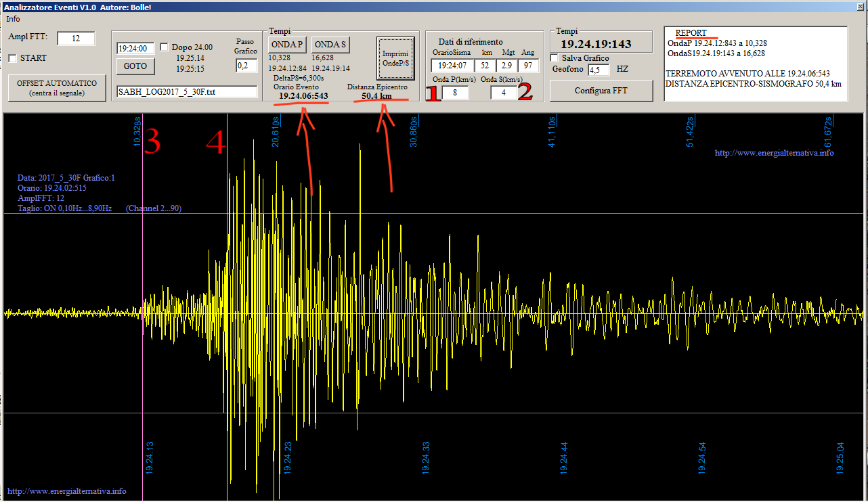This screenshot has height=502, width=868.
Task: Click the 41,110s top axis label
Action: pyautogui.click(x=552, y=131)
